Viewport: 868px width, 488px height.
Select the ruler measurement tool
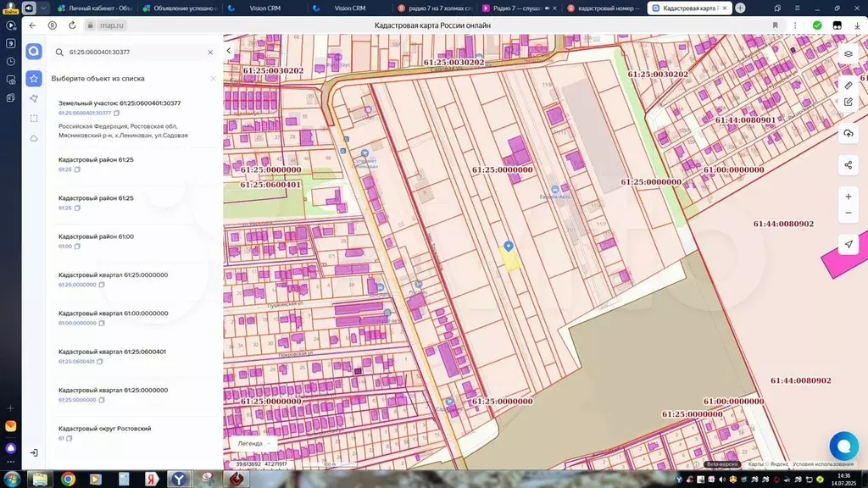tap(848, 86)
